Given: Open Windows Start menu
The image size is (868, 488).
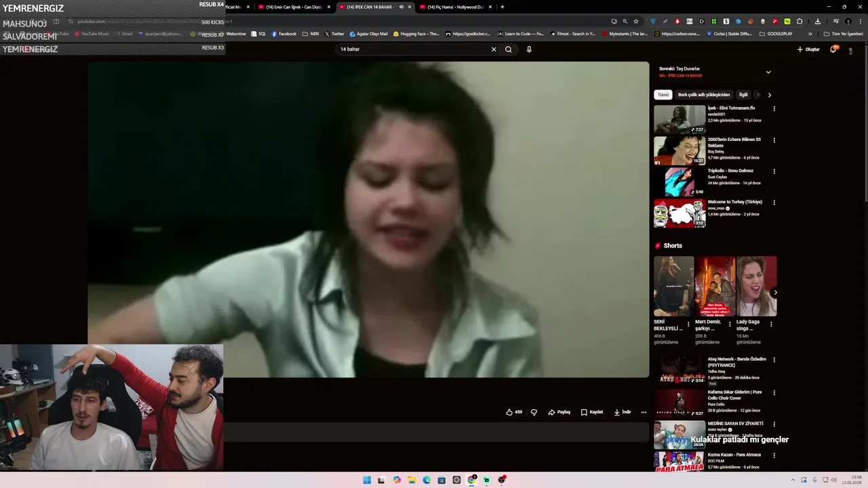Looking at the screenshot, I should tap(367, 480).
